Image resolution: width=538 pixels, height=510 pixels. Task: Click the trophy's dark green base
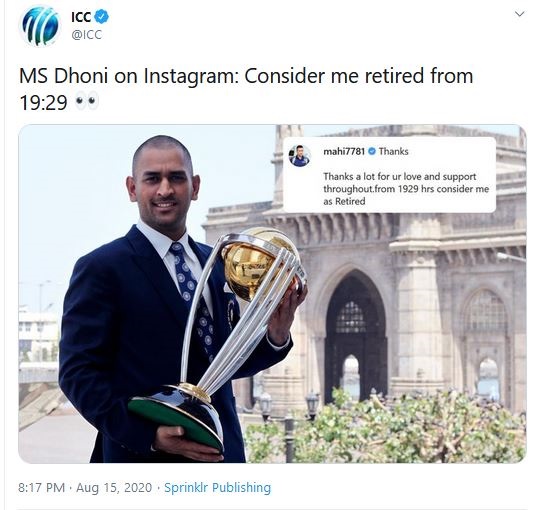point(176,422)
